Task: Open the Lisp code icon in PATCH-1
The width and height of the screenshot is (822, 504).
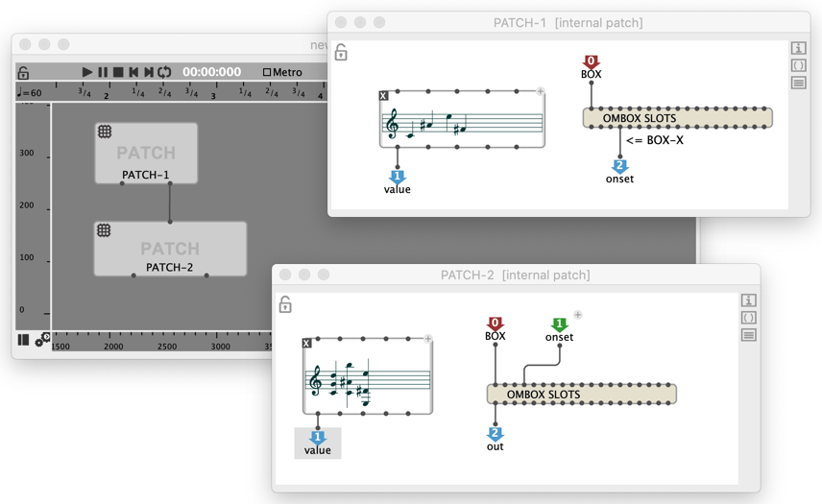Action: [x=798, y=65]
